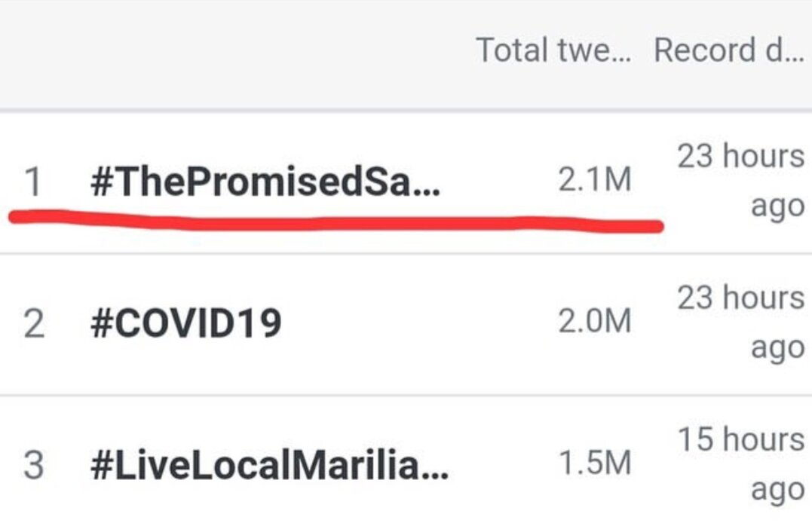This screenshot has height=529, width=812.
Task: Click the divider line below the #COVID19 row
Action: 406,395
